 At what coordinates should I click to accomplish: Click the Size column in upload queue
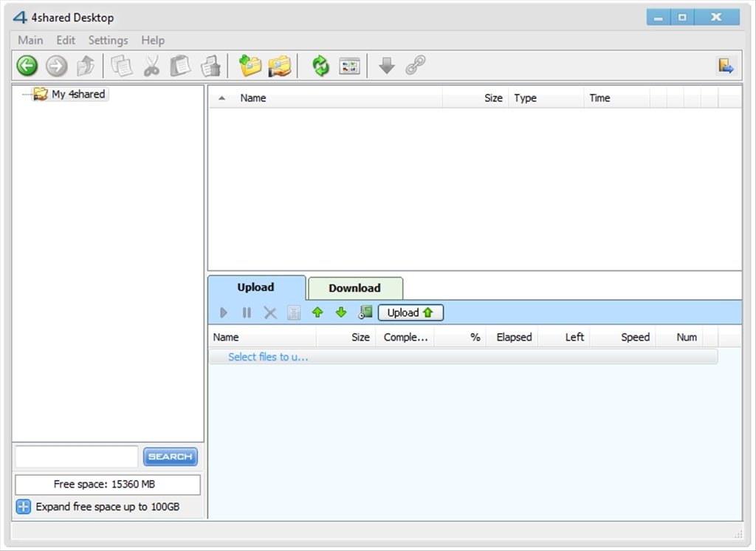coord(360,338)
